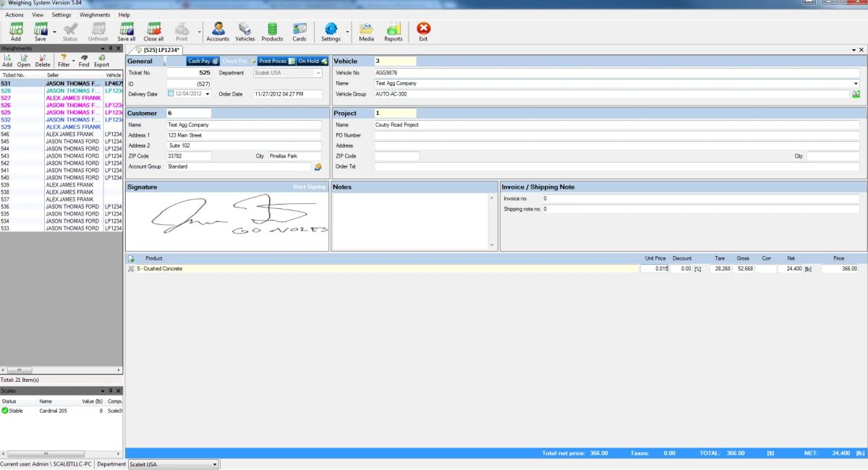Select ticket 527 ALEX JAMES FRANK row

coord(61,98)
